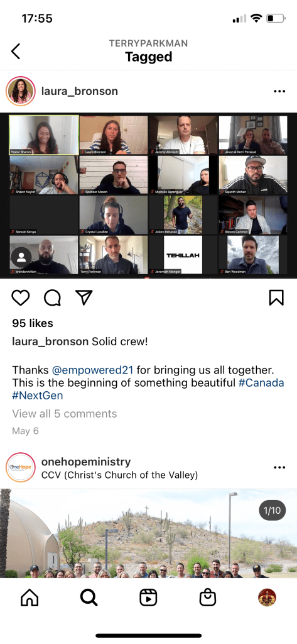Open the Shop bag tab
Viewport: 297px width, 644px height.
(x=208, y=598)
